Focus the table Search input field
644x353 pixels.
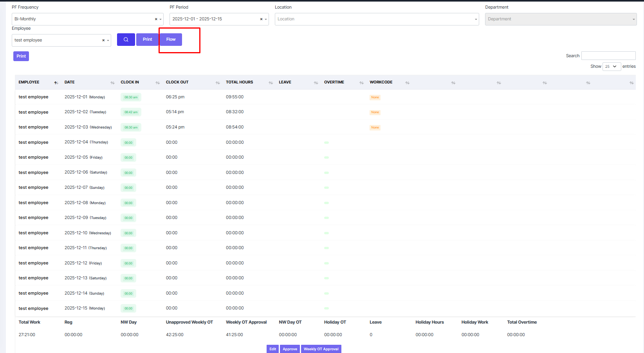pos(608,56)
